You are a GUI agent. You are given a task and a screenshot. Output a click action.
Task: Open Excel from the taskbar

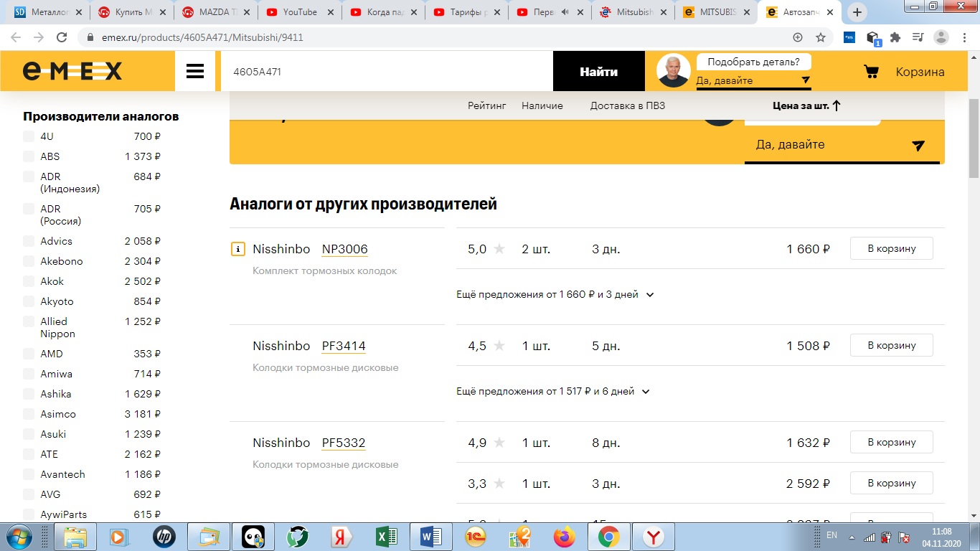pyautogui.click(x=387, y=537)
